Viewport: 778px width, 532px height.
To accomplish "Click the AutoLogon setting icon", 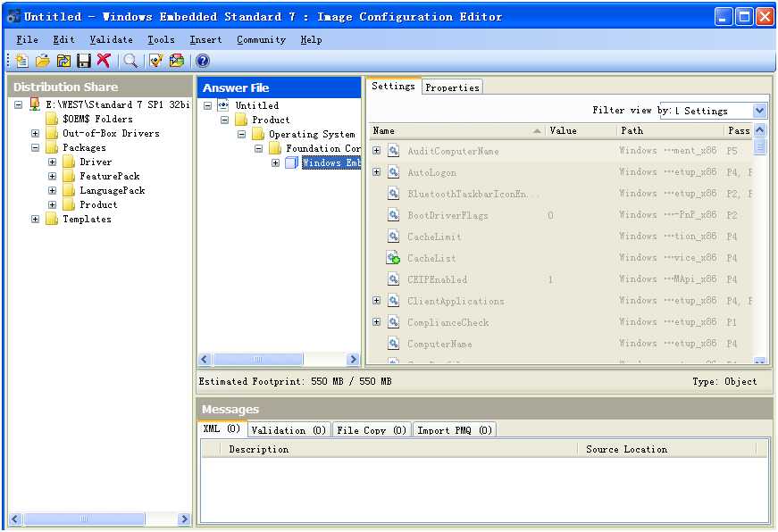I will click(393, 172).
